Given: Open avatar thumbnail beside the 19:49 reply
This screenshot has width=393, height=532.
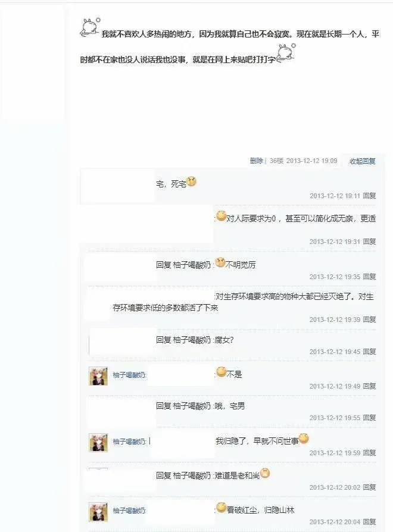Looking at the screenshot, I should pos(98,376).
